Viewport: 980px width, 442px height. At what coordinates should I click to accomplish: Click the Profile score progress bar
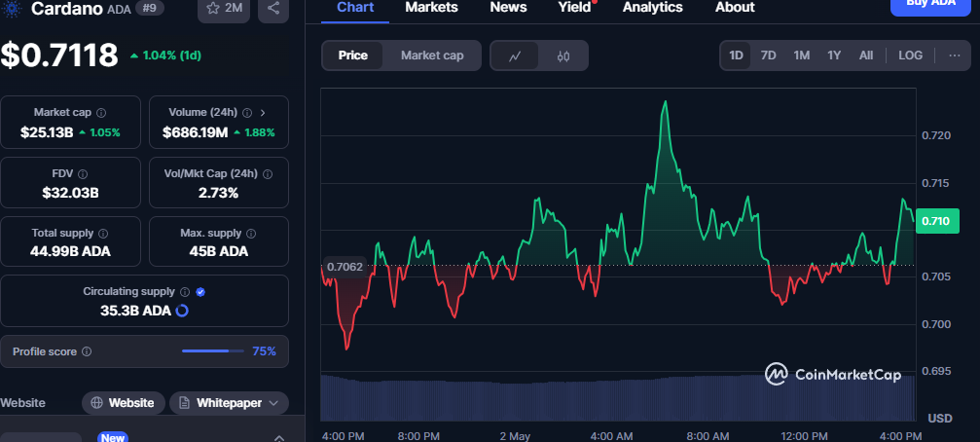click(212, 351)
